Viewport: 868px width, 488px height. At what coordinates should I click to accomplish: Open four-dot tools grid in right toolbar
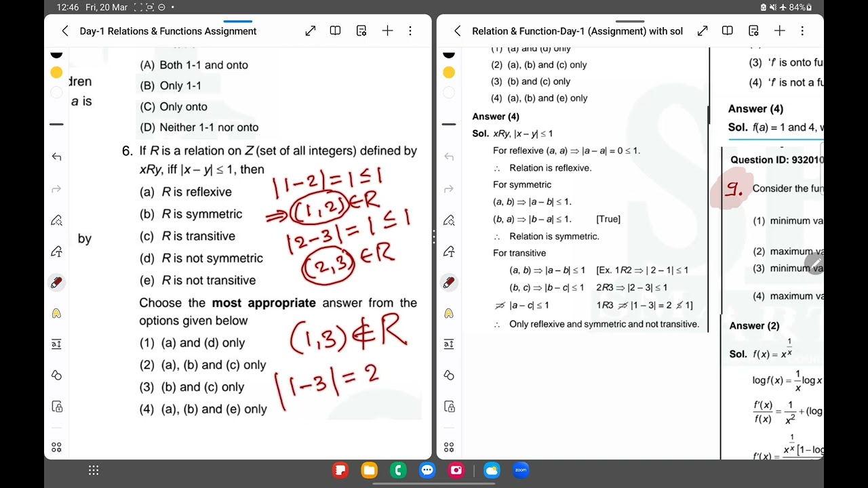coord(448,447)
